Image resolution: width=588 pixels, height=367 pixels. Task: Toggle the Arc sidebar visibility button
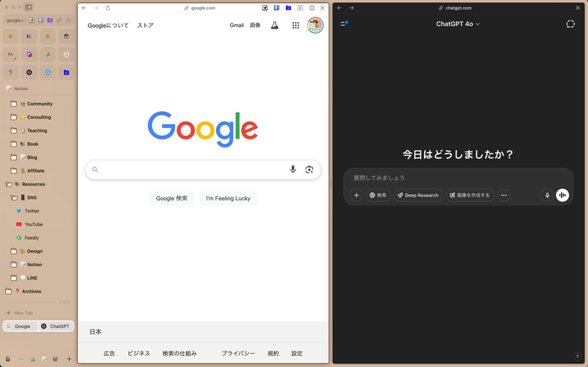(x=29, y=7)
